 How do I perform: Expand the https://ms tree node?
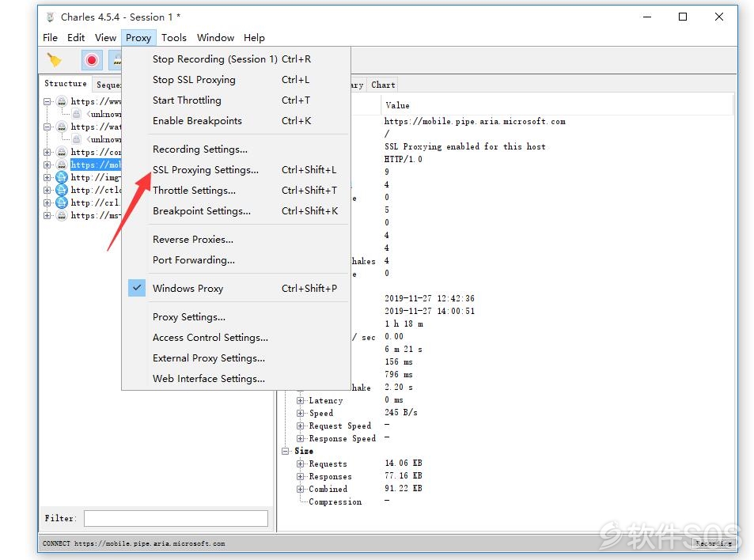tap(47, 215)
